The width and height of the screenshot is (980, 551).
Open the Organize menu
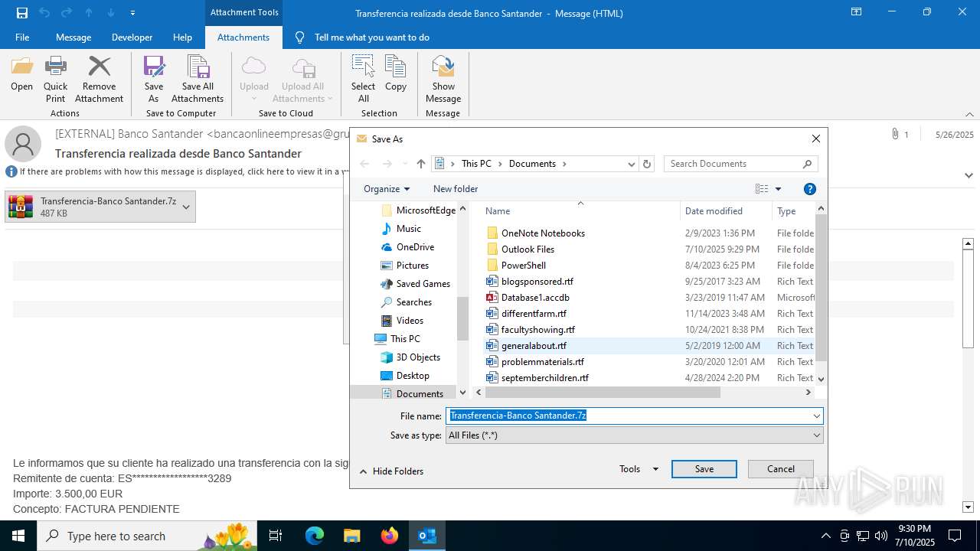387,189
